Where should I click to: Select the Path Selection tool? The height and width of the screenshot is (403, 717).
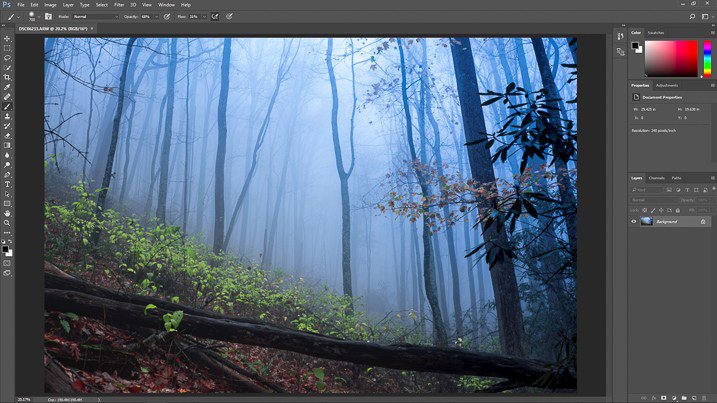[x=7, y=194]
